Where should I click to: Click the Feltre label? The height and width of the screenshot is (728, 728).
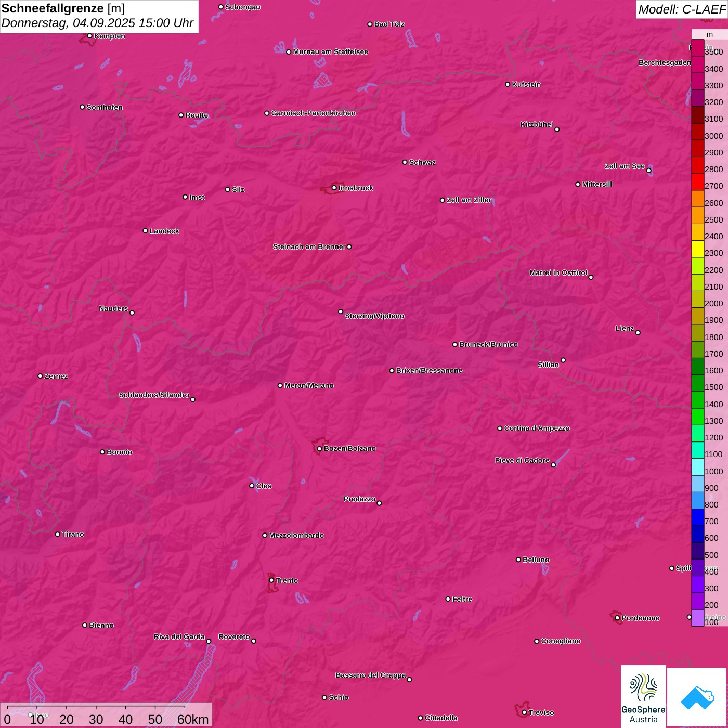(x=462, y=599)
